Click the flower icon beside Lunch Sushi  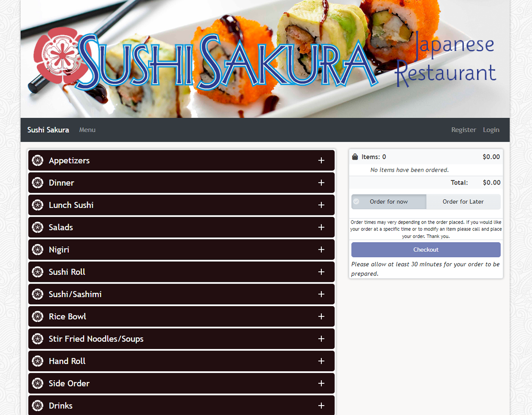click(x=38, y=205)
